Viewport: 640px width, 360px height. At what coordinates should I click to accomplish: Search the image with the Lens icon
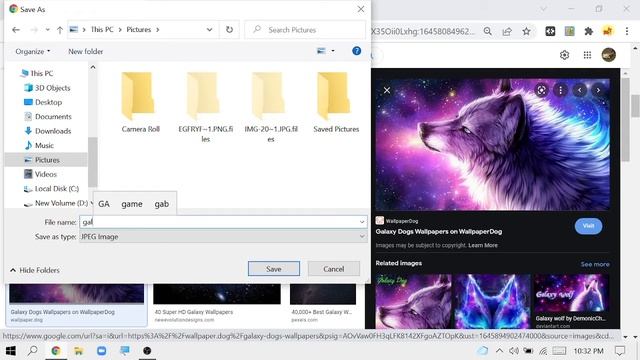[541, 90]
